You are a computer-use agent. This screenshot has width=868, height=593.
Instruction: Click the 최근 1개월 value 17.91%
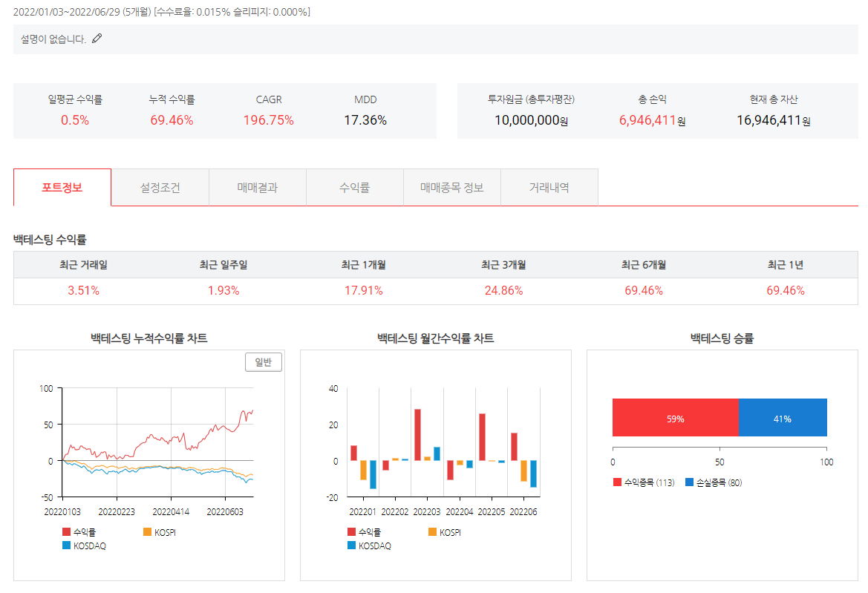[364, 290]
